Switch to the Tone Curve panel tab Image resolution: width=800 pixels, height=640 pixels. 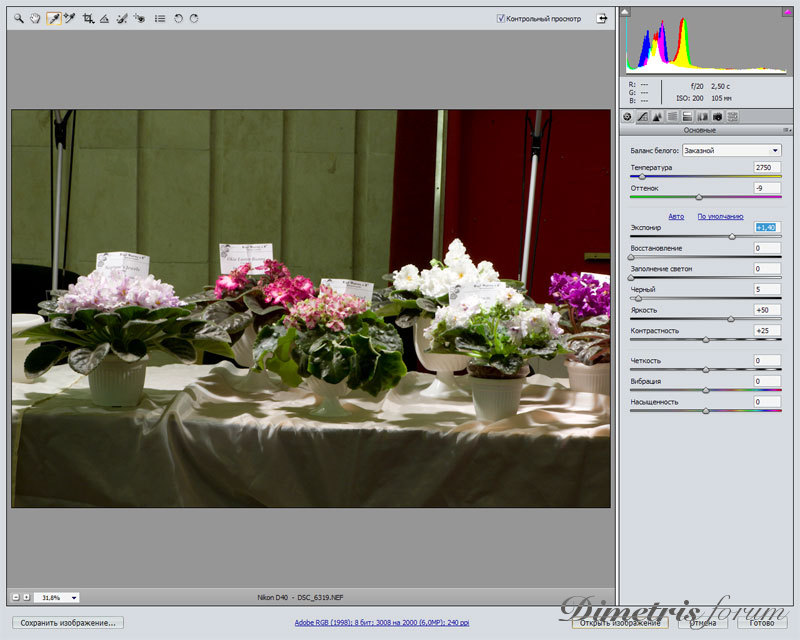point(642,117)
